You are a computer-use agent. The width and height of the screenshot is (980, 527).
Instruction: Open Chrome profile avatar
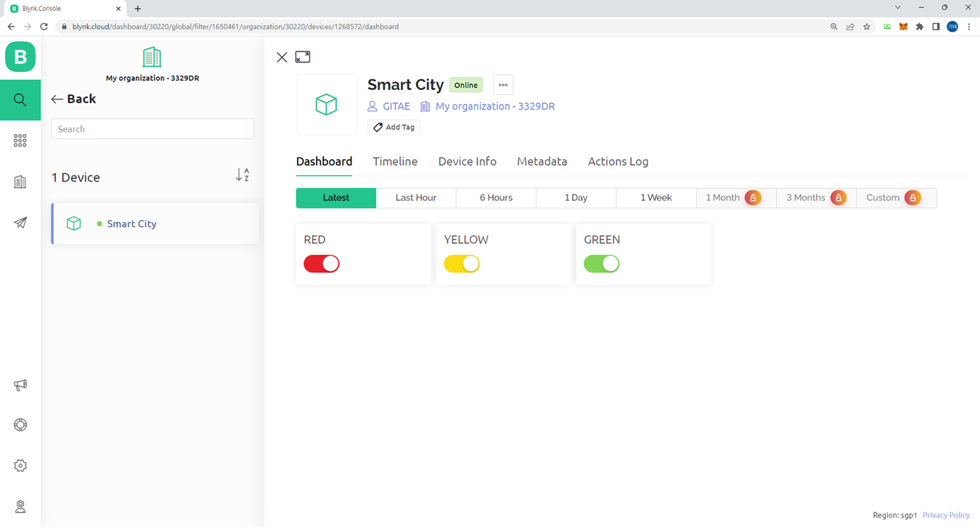pyautogui.click(x=952, y=27)
